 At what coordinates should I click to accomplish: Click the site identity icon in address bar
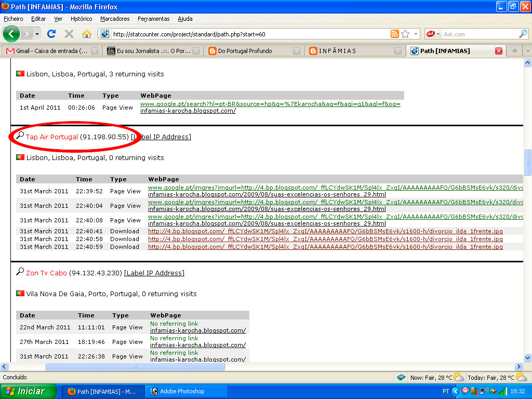105,34
